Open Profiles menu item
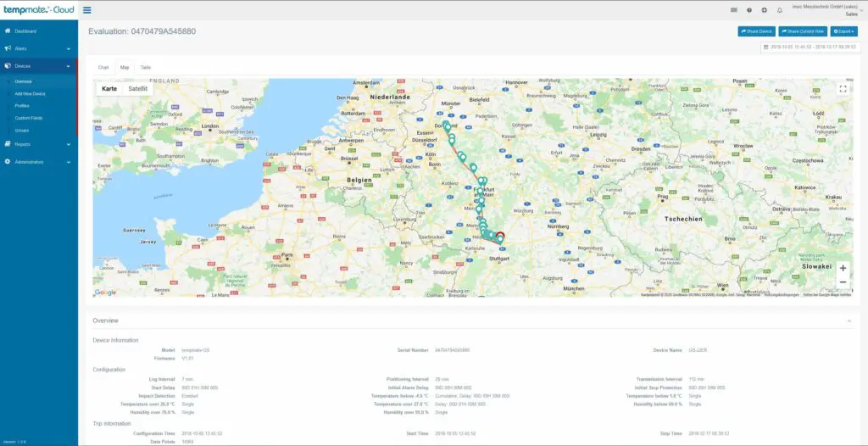 click(22, 106)
